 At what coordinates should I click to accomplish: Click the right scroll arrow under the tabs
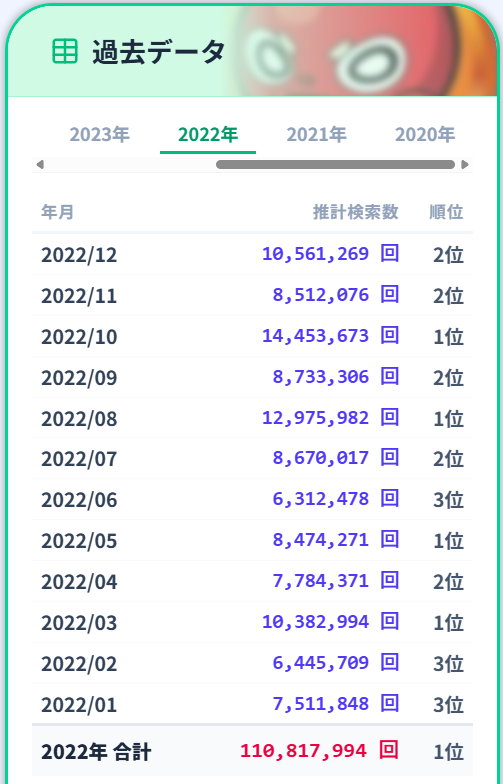tap(464, 164)
